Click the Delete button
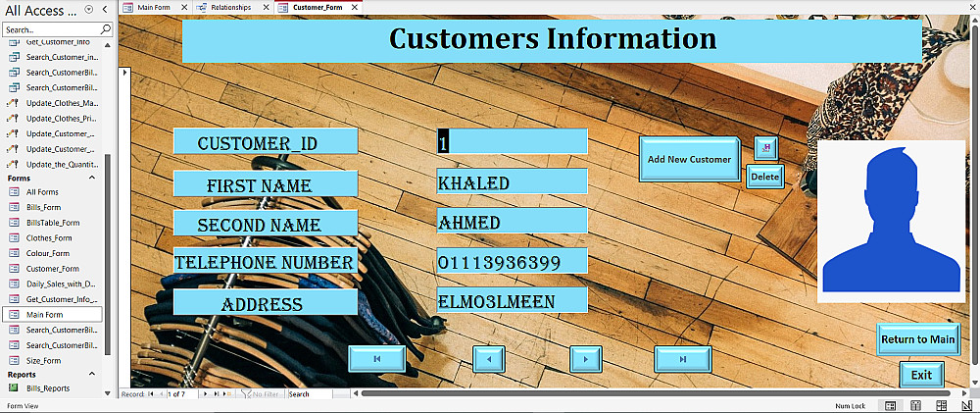The image size is (980, 413). tap(765, 178)
